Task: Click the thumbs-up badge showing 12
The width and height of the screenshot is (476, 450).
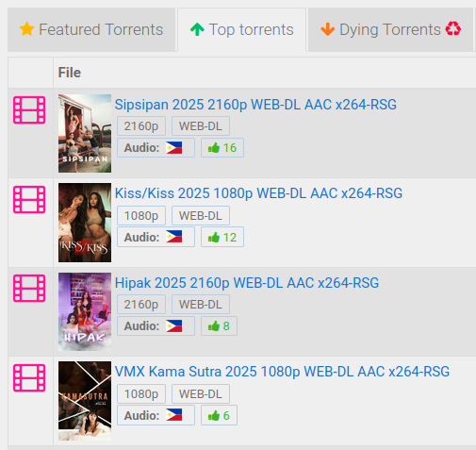Action: point(222,237)
